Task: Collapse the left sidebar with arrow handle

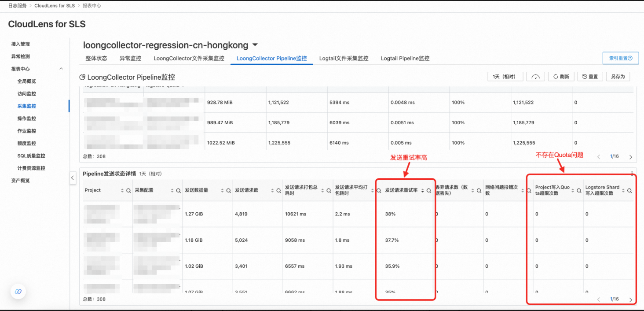Action: coord(73,178)
